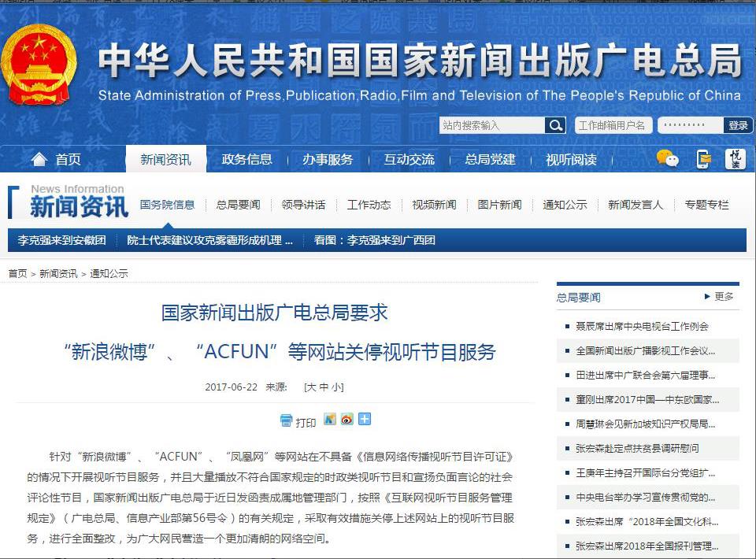
Task: Switch to the 新闻发言人 sub-tab
Action: pyautogui.click(x=636, y=205)
